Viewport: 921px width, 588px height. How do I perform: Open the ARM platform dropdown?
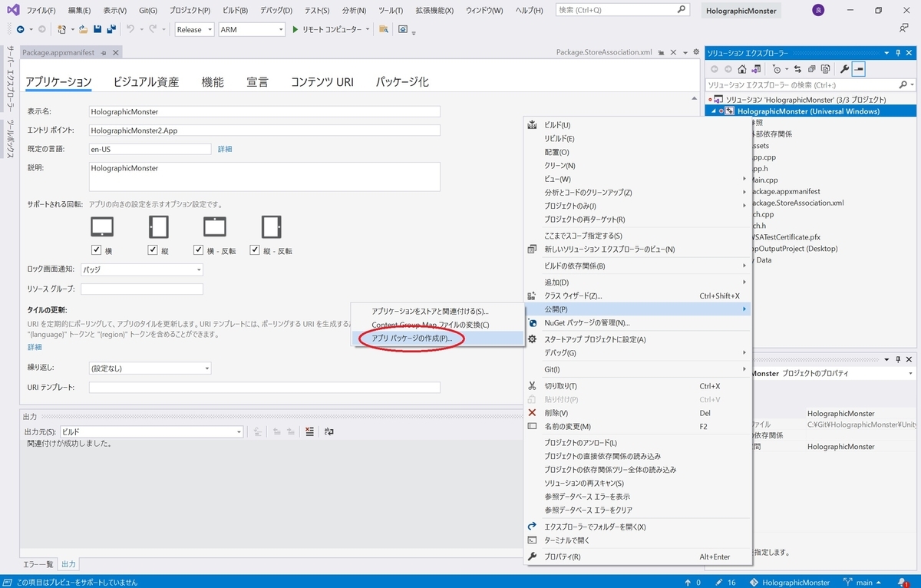(251, 29)
